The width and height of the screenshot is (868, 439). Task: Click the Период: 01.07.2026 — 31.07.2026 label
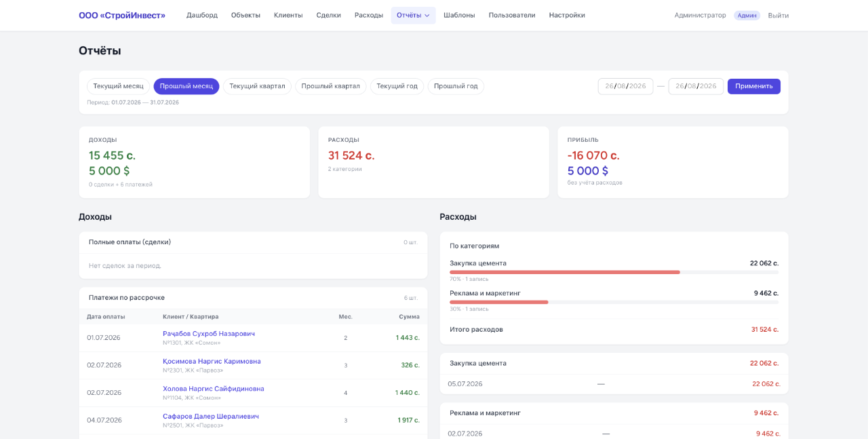coord(133,102)
